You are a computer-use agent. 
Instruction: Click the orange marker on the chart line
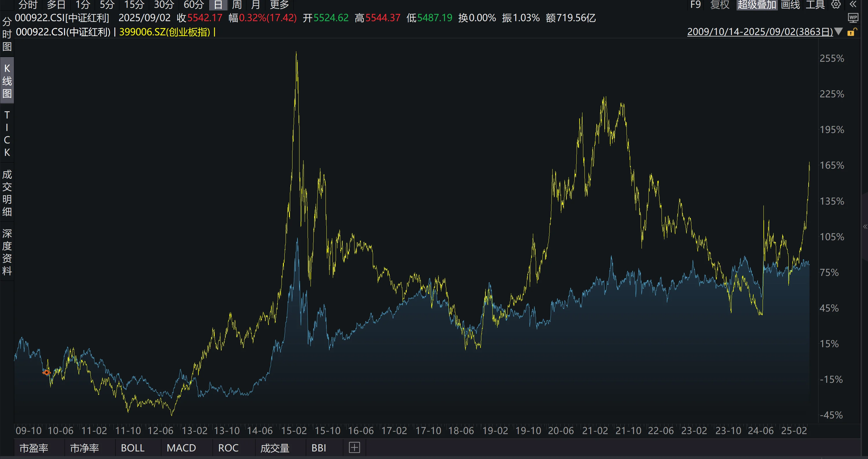[x=47, y=372]
